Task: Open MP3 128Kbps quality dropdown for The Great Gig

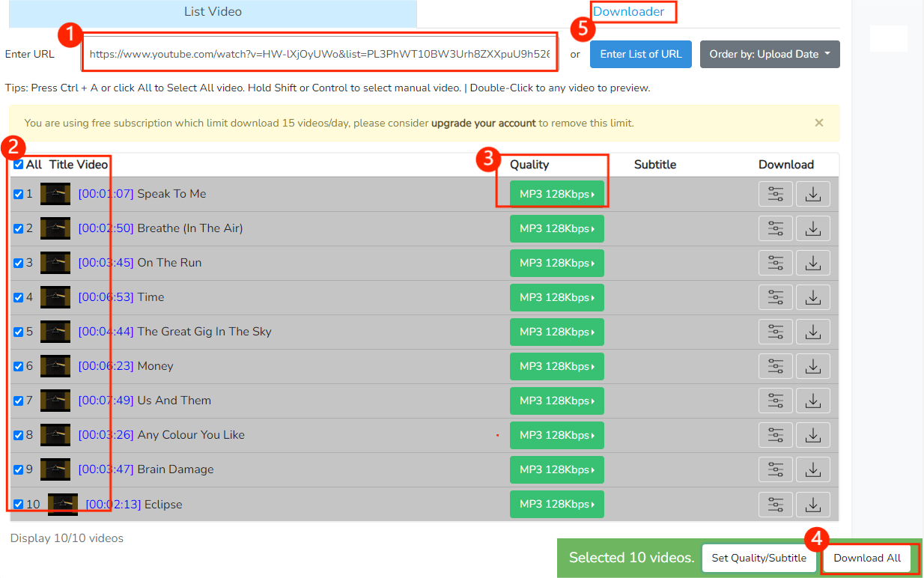Action: click(x=556, y=332)
